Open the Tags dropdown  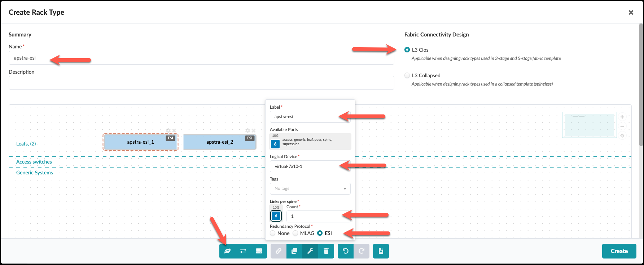310,188
